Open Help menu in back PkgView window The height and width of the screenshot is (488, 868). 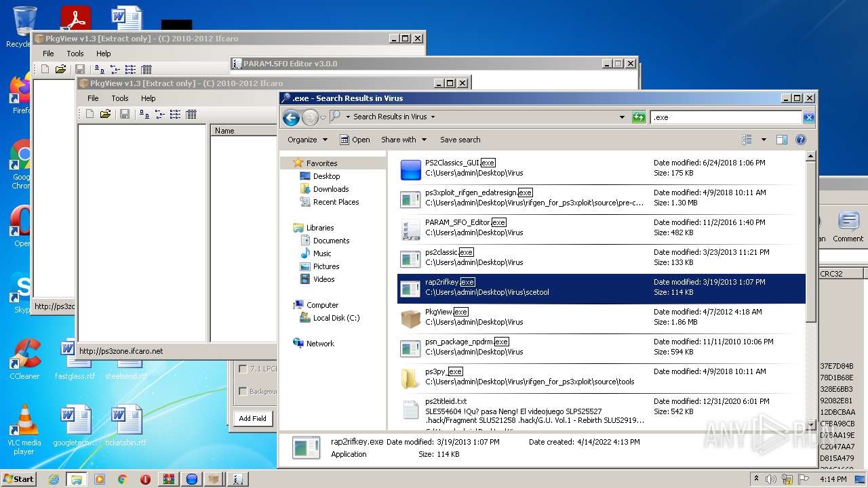point(103,54)
